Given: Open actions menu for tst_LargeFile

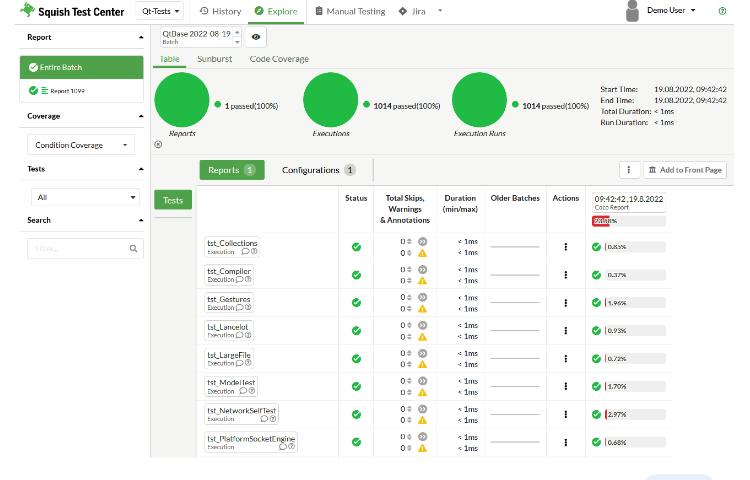Looking at the screenshot, I should [565, 359].
